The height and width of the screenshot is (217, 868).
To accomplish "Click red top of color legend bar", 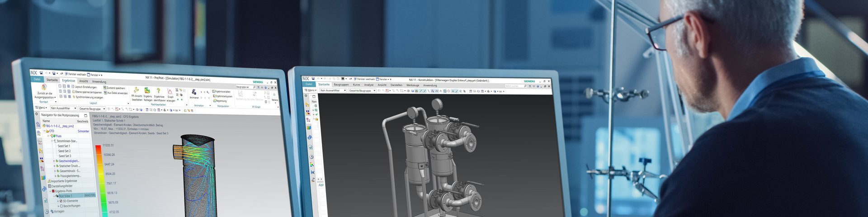I will click(x=98, y=149).
